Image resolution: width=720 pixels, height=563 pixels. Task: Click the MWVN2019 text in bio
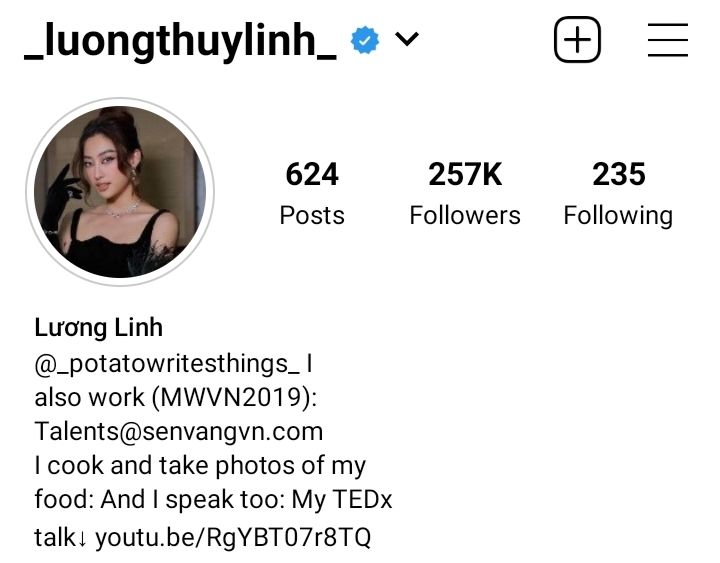tap(231, 398)
